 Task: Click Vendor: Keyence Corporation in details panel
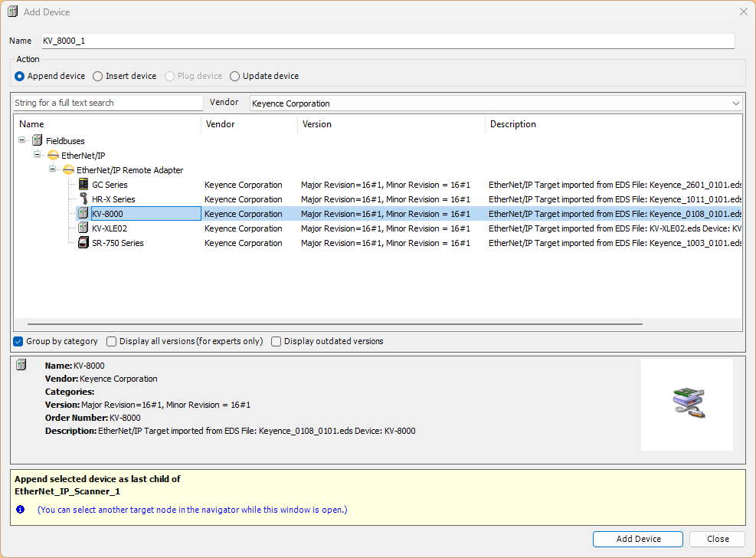[101, 379]
